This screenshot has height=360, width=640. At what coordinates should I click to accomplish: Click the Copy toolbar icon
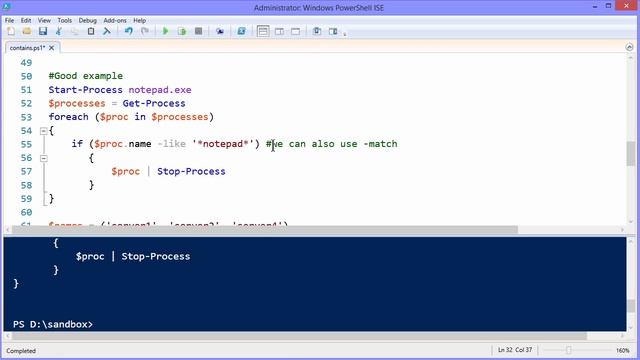pyautogui.click(x=75, y=31)
